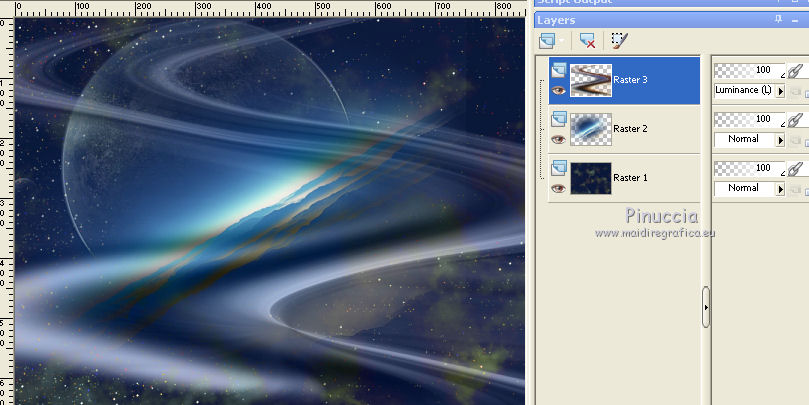The width and height of the screenshot is (809, 405).
Task: Toggle Raster 1 layer link icon
Action: pos(796,168)
